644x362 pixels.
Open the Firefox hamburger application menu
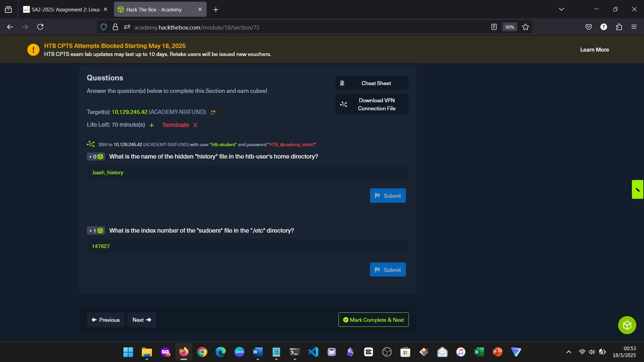634,27
